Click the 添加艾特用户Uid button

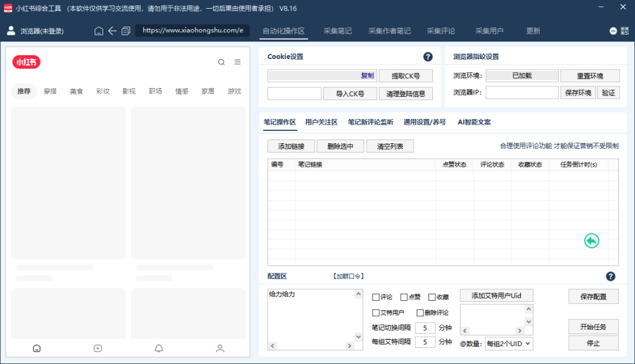[496, 296]
